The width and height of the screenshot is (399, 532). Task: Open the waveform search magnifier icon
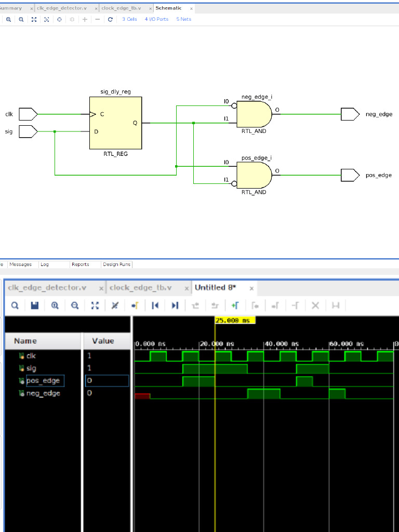(x=15, y=305)
